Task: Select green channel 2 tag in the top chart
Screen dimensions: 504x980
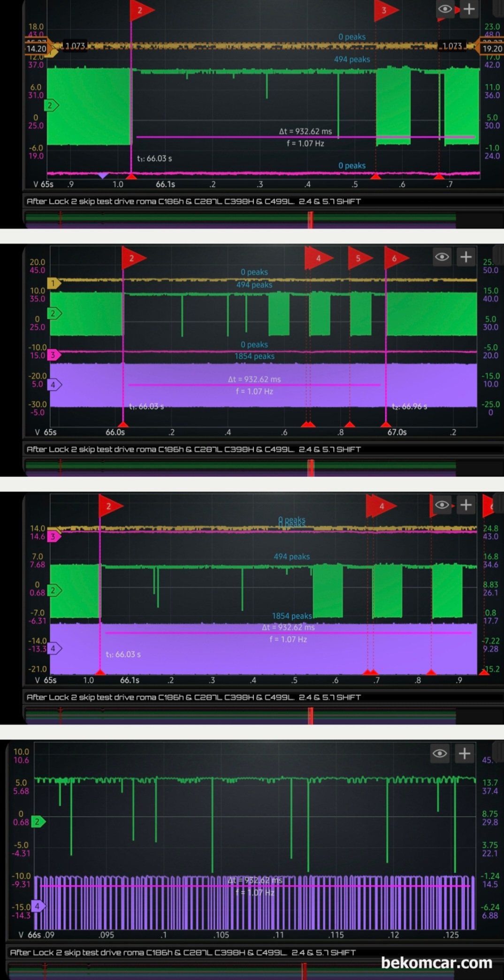Action: pos(51,106)
